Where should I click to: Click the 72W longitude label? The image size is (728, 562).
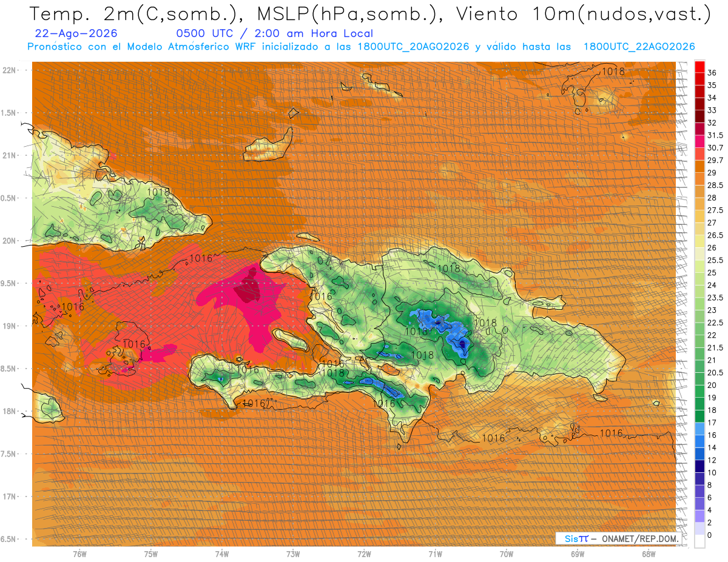(364, 554)
